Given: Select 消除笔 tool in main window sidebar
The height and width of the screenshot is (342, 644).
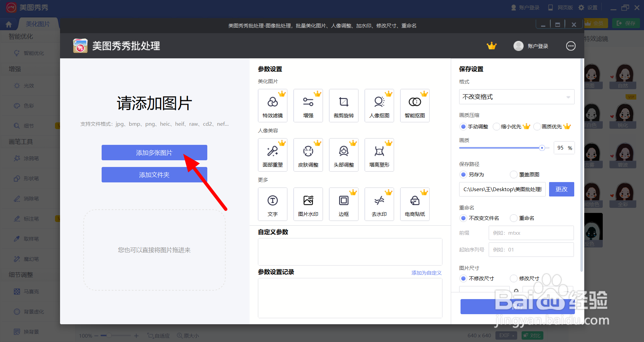Looking at the screenshot, I should [x=27, y=198].
